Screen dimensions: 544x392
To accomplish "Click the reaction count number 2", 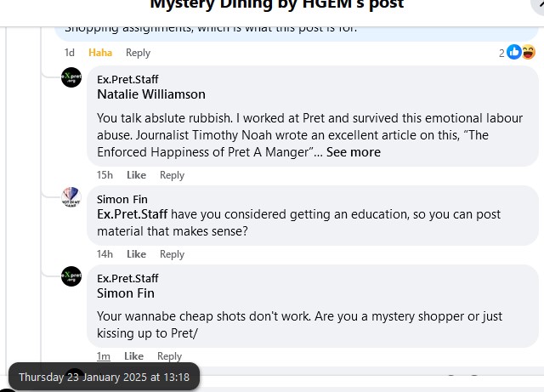I will (501, 53).
